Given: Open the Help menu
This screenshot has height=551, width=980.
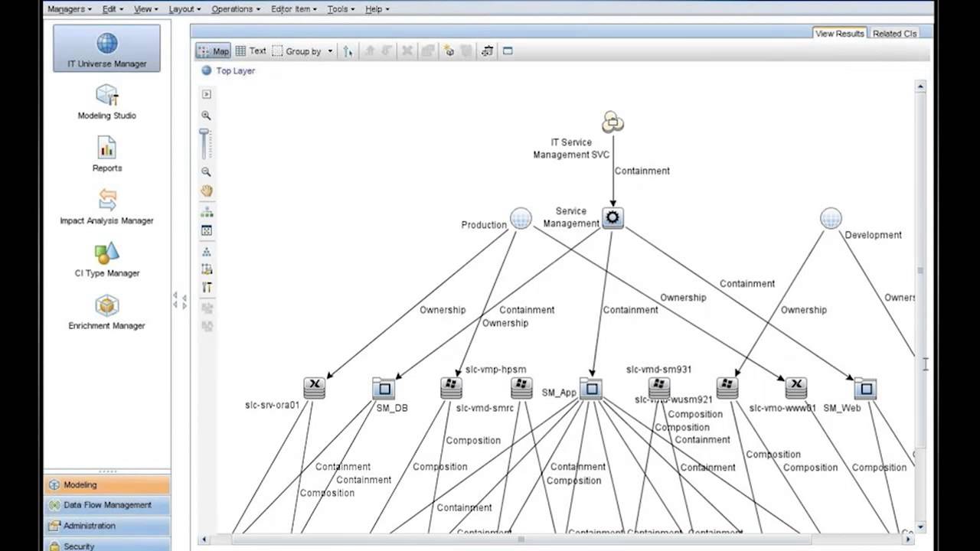Looking at the screenshot, I should coord(377,9).
